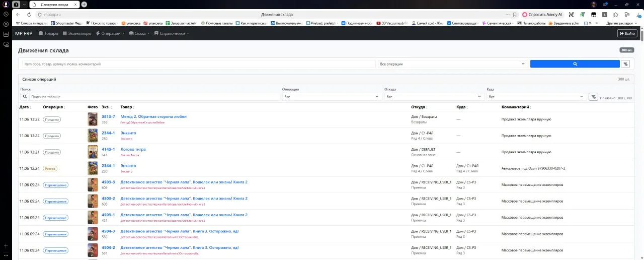Click the chat icon in browser sidebar
This screenshot has width=644, height=260.
(x=6, y=44)
